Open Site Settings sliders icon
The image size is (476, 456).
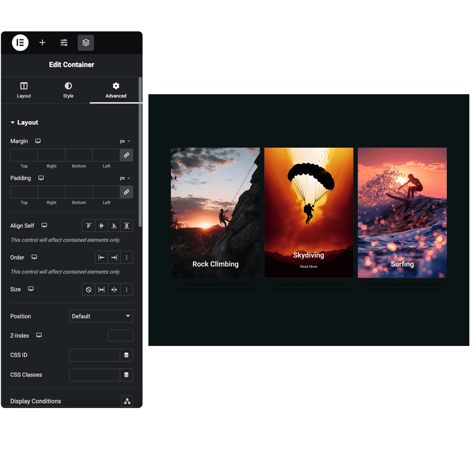tap(64, 43)
